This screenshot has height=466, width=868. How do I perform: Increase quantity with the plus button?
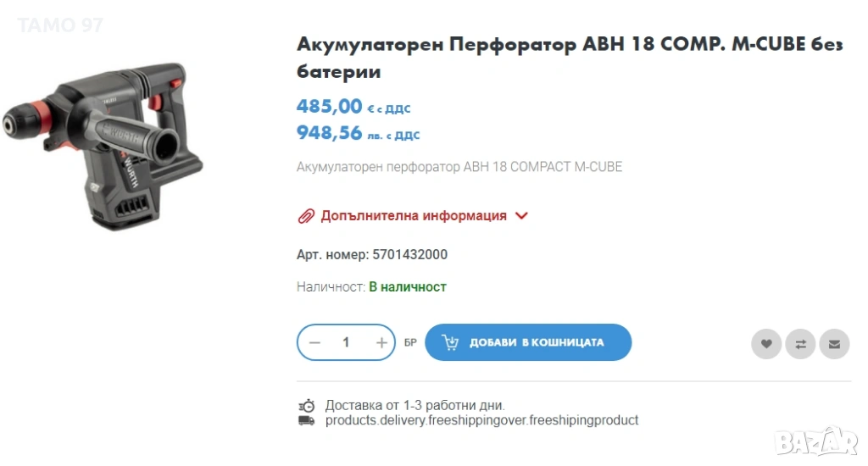click(381, 342)
